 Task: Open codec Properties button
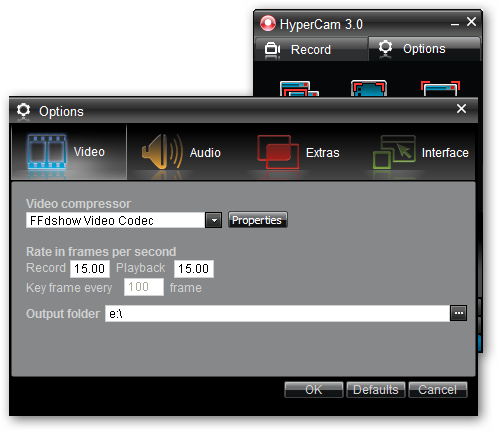(x=257, y=220)
